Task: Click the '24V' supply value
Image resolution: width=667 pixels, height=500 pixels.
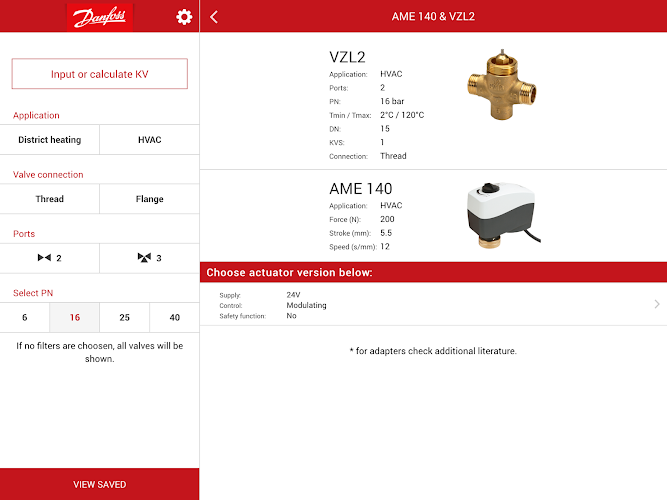Action: 293,294
